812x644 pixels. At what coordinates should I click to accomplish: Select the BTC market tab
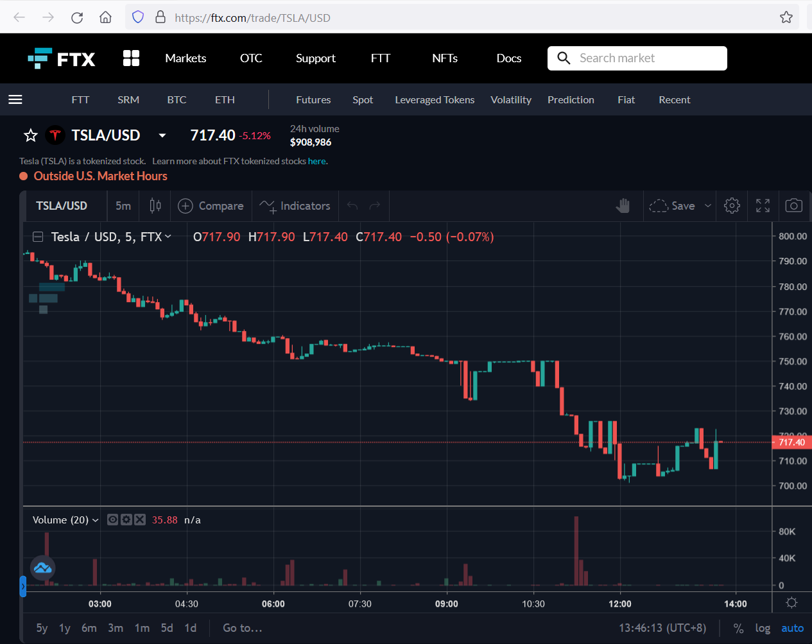[x=177, y=100]
